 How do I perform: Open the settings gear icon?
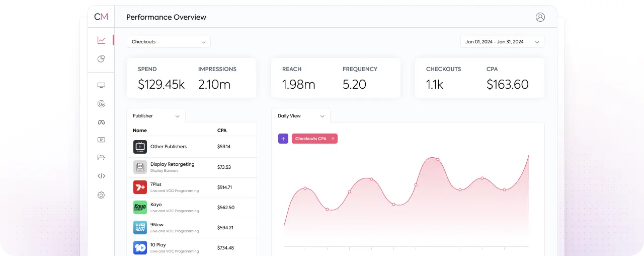tap(101, 195)
